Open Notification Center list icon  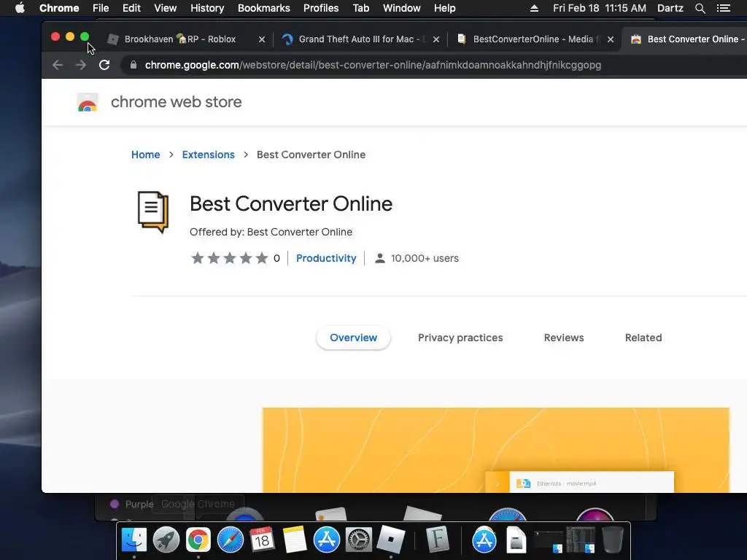coord(723,8)
